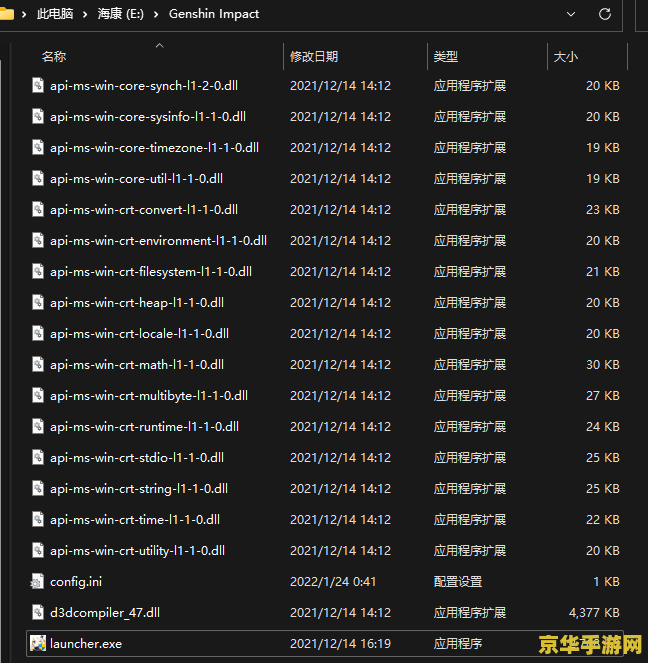The width and height of the screenshot is (648, 663).
Task: Expand chevron after 此电脑 breadcrumb
Action: [x=85, y=14]
